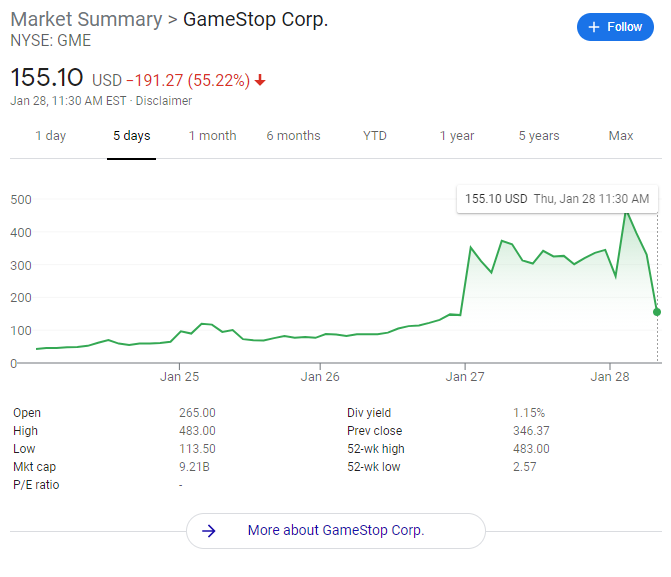Select the 5 days tab

[x=131, y=136]
